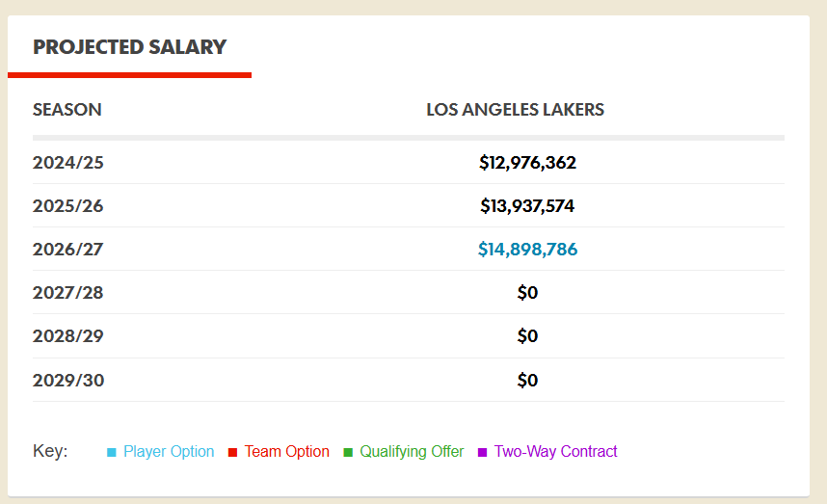The width and height of the screenshot is (827, 504).
Task: Click the Projected Salary heading
Action: click(130, 46)
